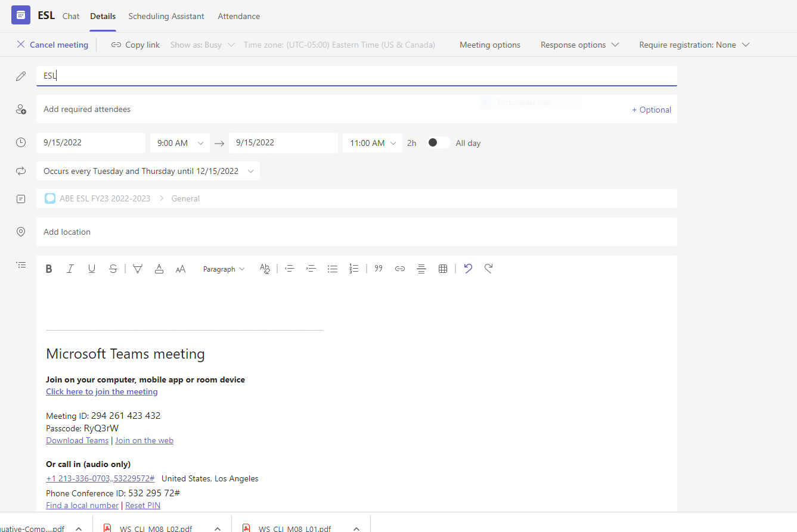Image resolution: width=797 pixels, height=532 pixels.
Task: Click the clock time icon
Action: [x=21, y=143]
